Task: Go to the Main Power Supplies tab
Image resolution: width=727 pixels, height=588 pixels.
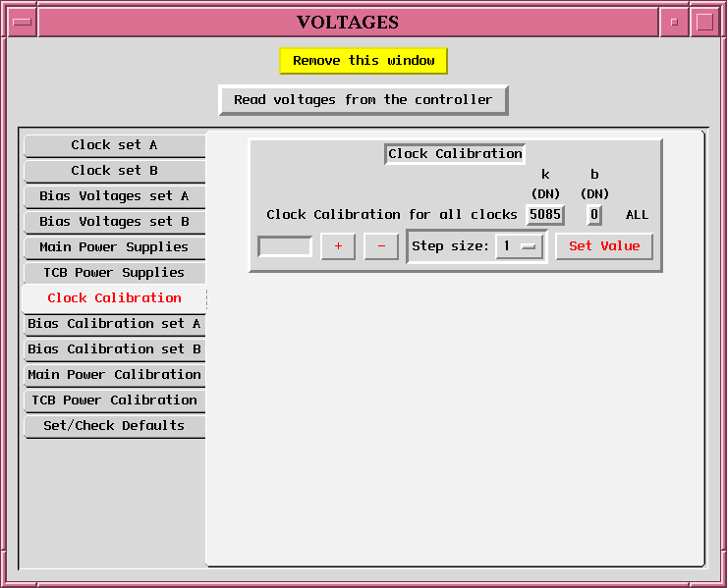Action: [x=115, y=247]
